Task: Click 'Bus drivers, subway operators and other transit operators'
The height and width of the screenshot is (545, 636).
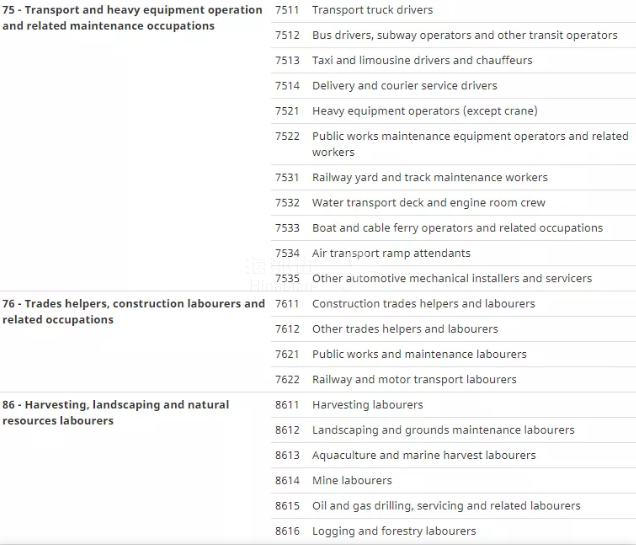Action: point(464,35)
